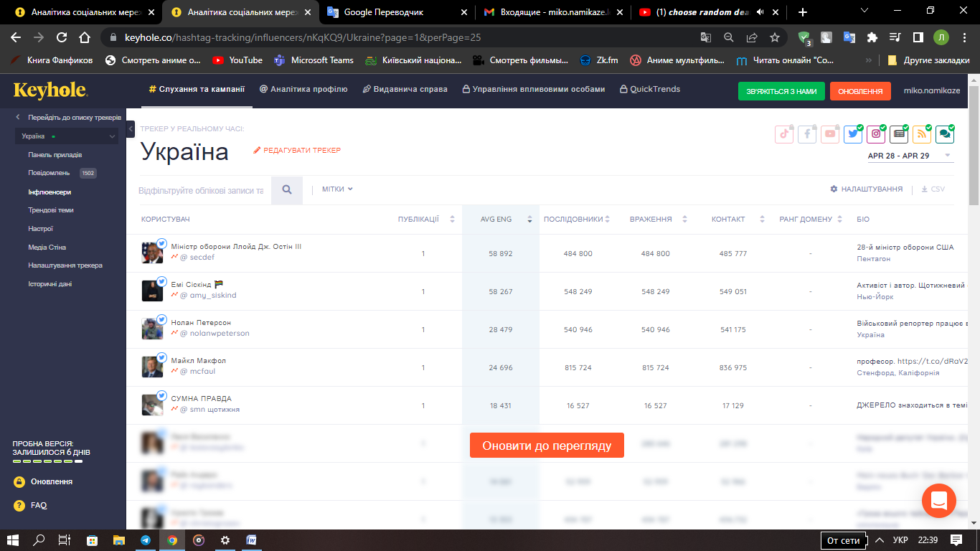Image resolution: width=980 pixels, height=551 pixels.
Task: Open Microsoft Store from the taskbar
Action: click(x=93, y=540)
